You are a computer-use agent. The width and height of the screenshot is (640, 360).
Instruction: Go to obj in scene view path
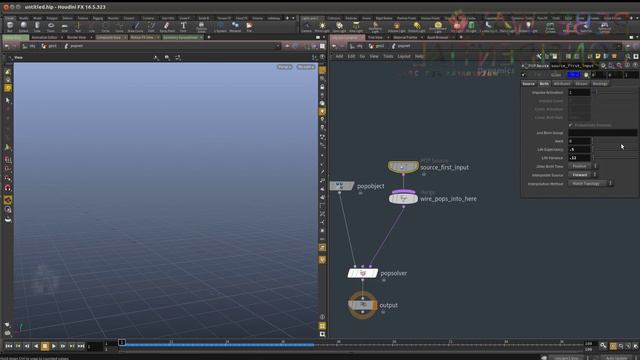(29, 46)
